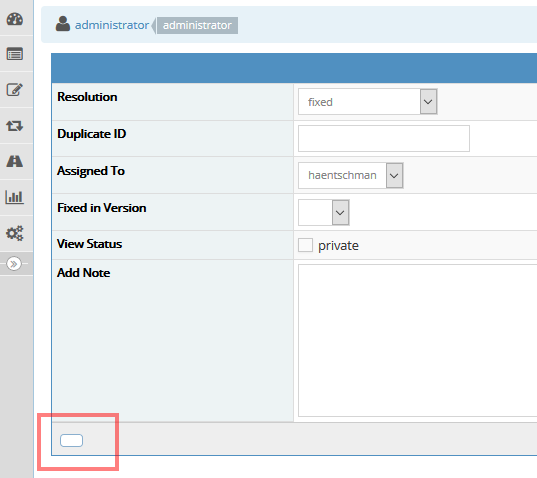Open the Assigned To dropdown showing haentschman
Viewport: 537px width, 478px height.
pos(350,175)
